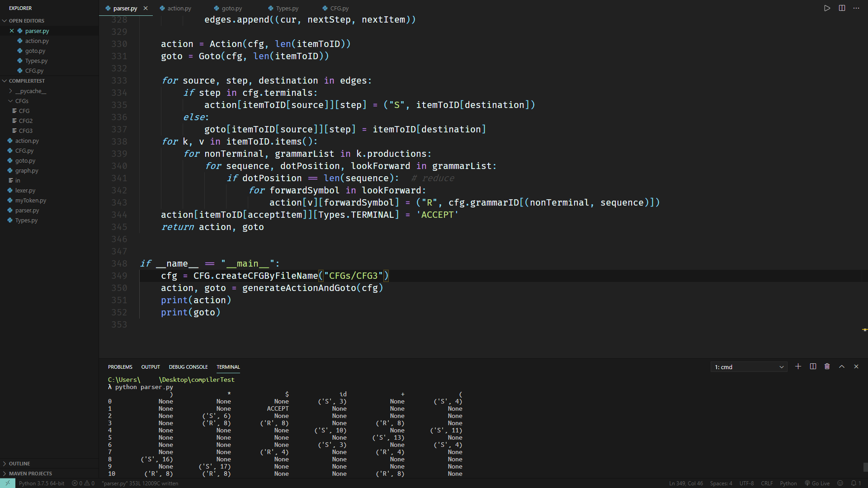The height and width of the screenshot is (488, 868).
Task: Collapse the COMPILERTEST folder section
Action: pyautogui.click(x=49, y=81)
